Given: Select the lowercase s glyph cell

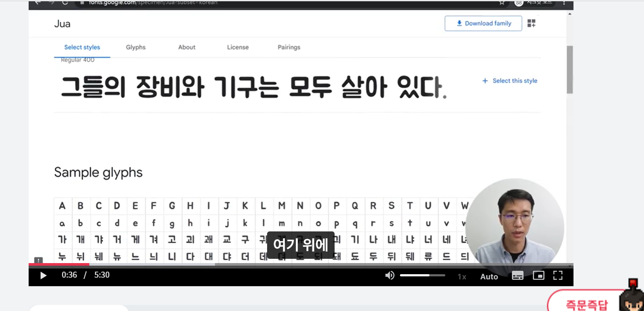Looking at the screenshot, I should tap(392, 223).
